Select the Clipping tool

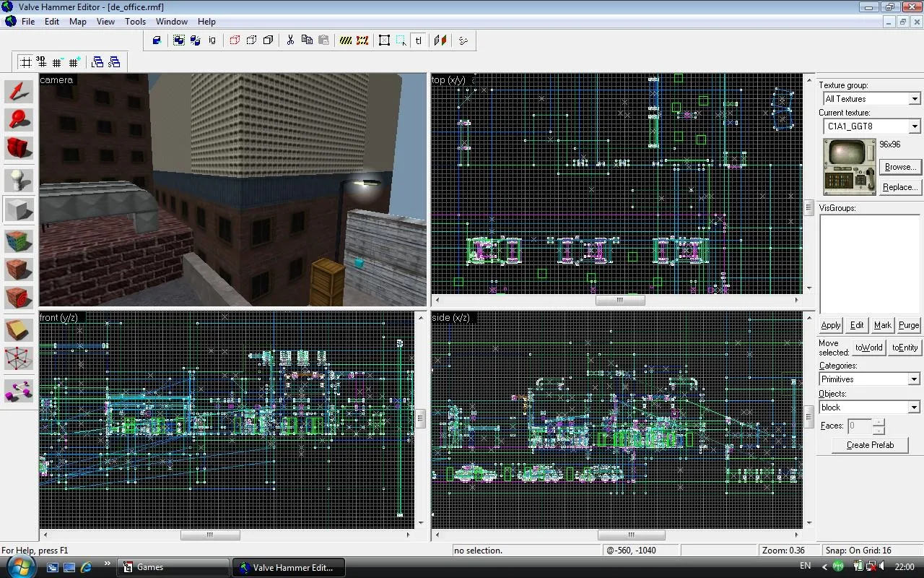19,331
